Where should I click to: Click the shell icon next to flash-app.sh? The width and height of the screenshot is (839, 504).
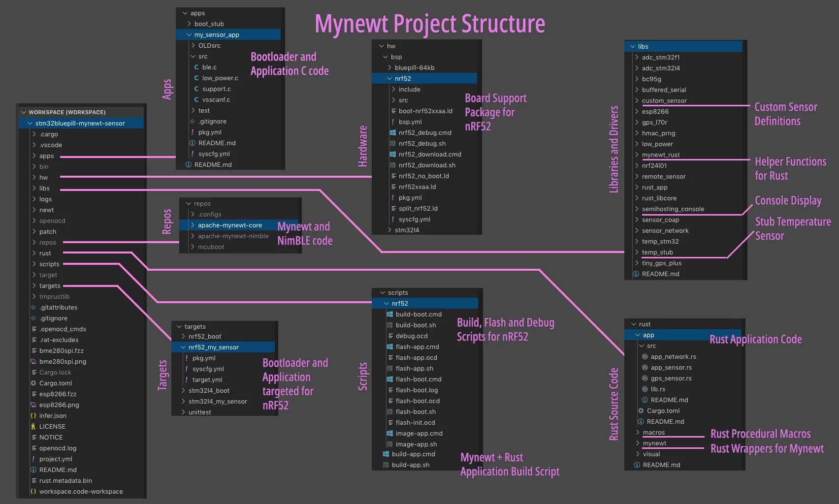(x=390, y=368)
